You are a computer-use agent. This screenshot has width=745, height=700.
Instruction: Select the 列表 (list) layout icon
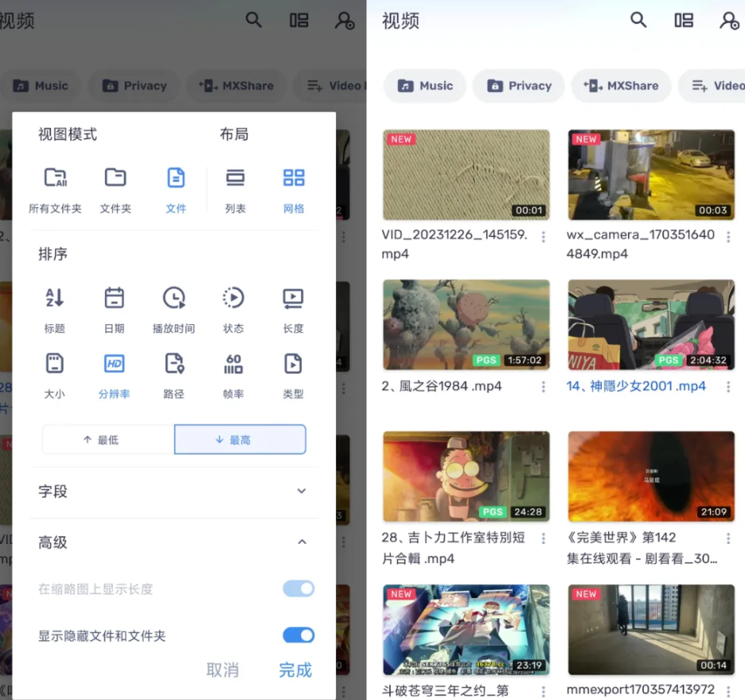235,178
